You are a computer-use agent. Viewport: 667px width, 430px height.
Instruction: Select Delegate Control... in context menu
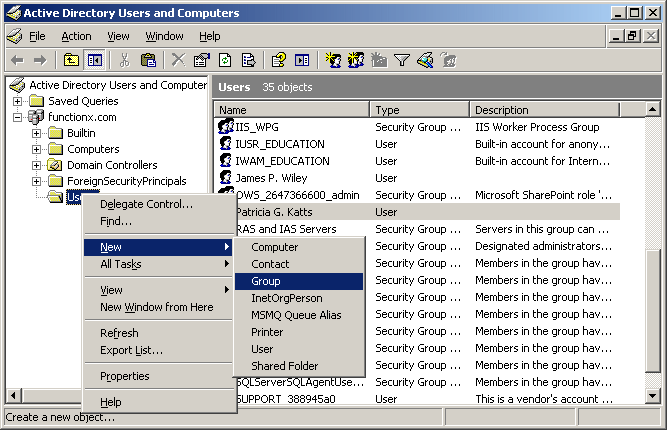click(x=158, y=204)
